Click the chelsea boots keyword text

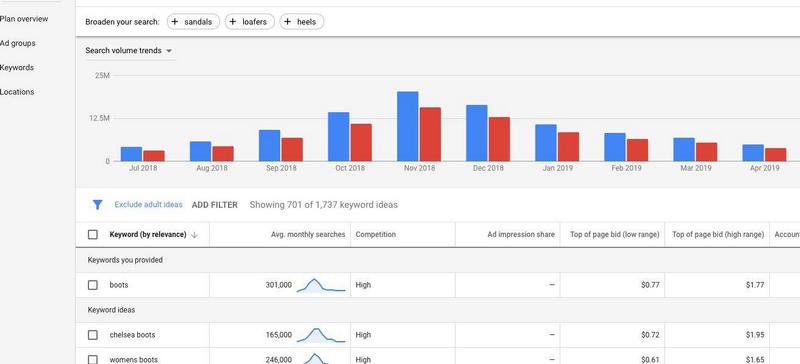pyautogui.click(x=132, y=335)
